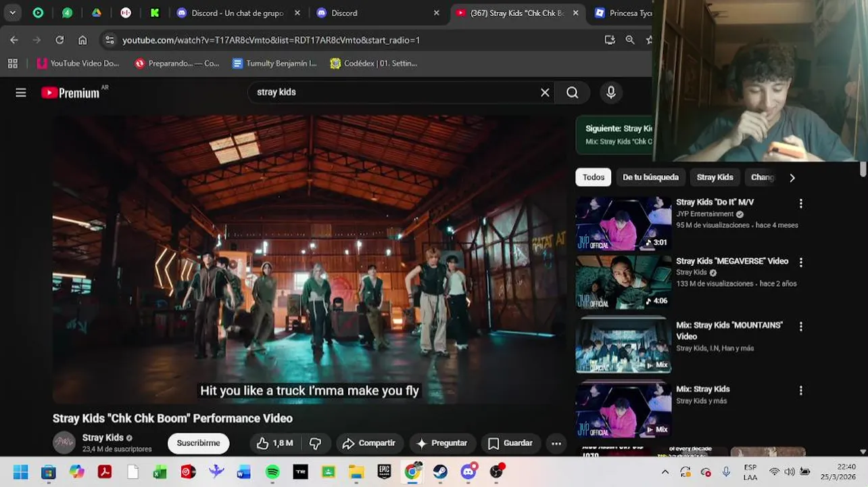The height and width of the screenshot is (487, 868).
Task: Open Steam from taskbar
Action: [440, 471]
